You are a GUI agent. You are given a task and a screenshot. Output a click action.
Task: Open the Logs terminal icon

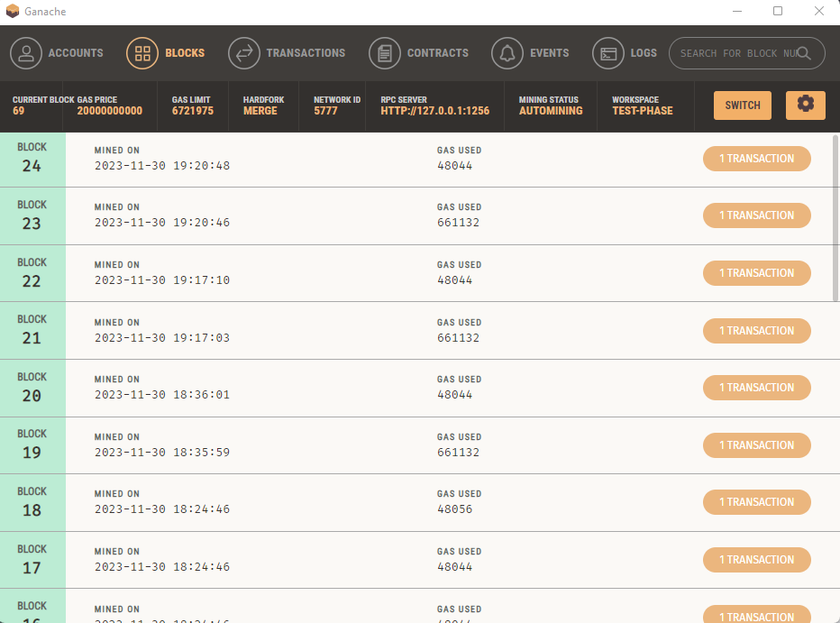[608, 53]
